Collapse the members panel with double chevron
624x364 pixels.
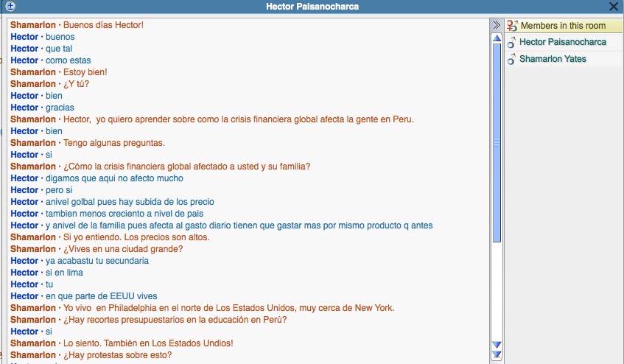click(x=497, y=25)
